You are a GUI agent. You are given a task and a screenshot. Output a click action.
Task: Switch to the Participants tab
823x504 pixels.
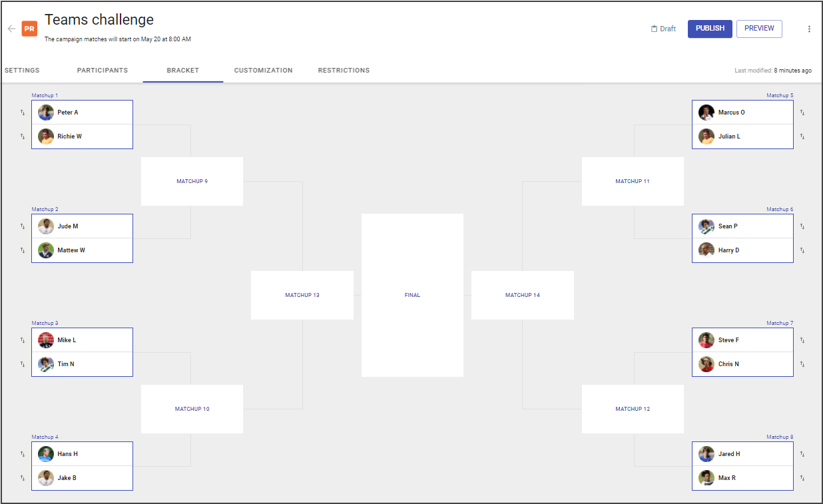click(103, 70)
